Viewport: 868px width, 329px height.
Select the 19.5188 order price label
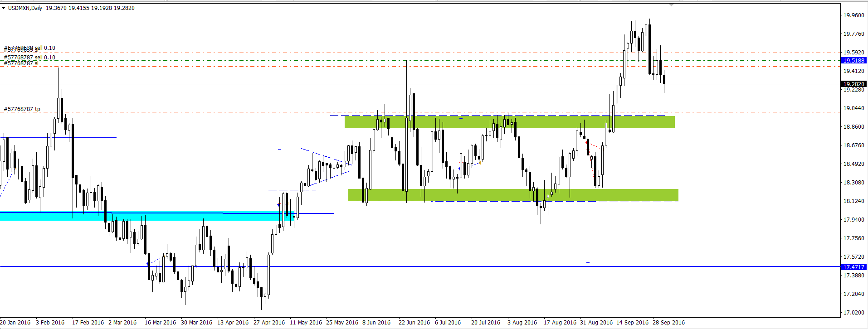tap(854, 60)
